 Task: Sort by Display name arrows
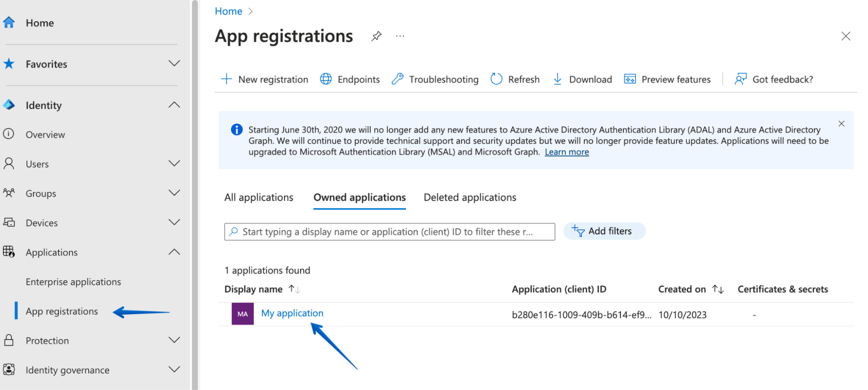pyautogui.click(x=295, y=289)
